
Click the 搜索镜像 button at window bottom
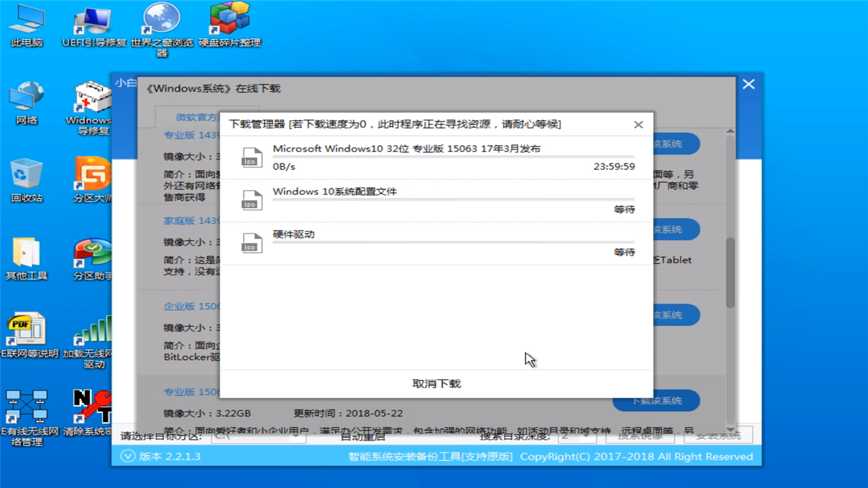(x=640, y=435)
